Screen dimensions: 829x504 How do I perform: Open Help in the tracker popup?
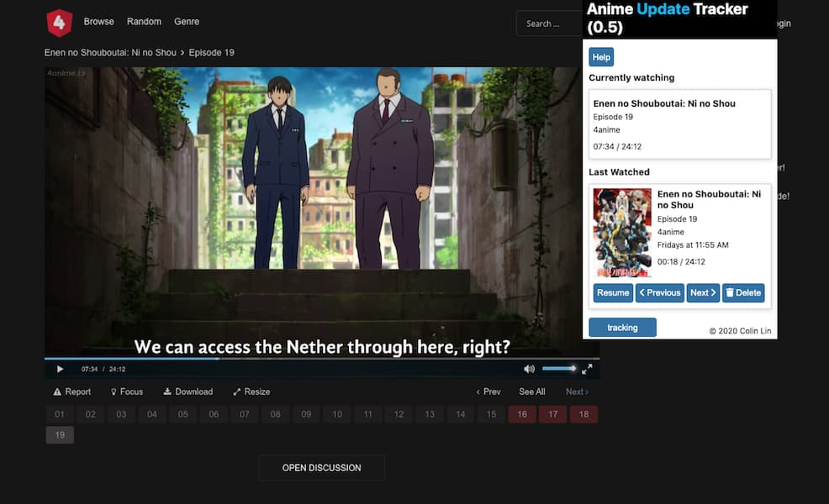pyautogui.click(x=601, y=57)
